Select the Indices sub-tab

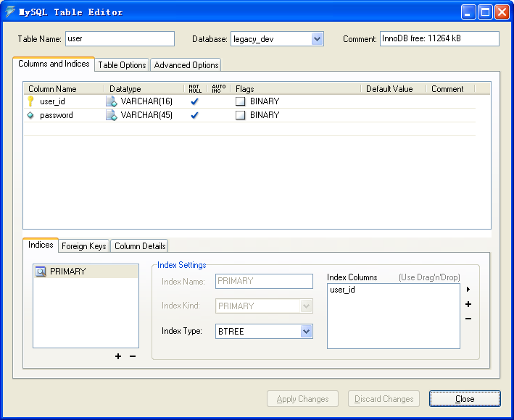[41, 245]
